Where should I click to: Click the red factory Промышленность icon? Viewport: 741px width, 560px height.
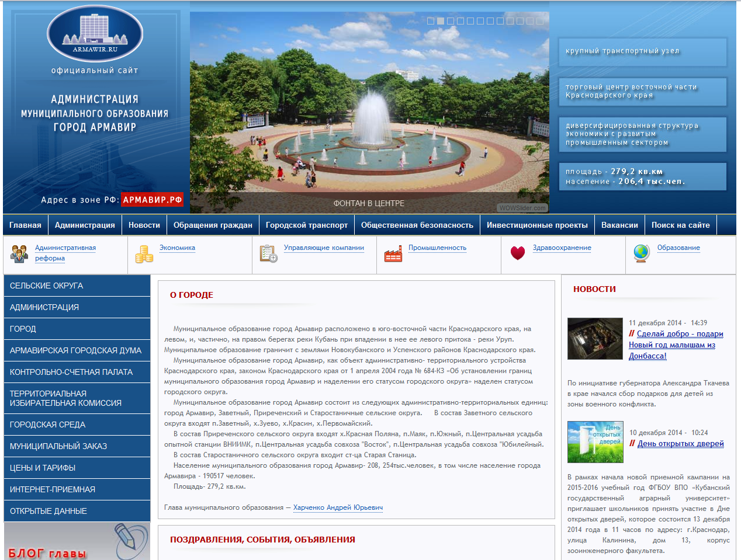[393, 254]
